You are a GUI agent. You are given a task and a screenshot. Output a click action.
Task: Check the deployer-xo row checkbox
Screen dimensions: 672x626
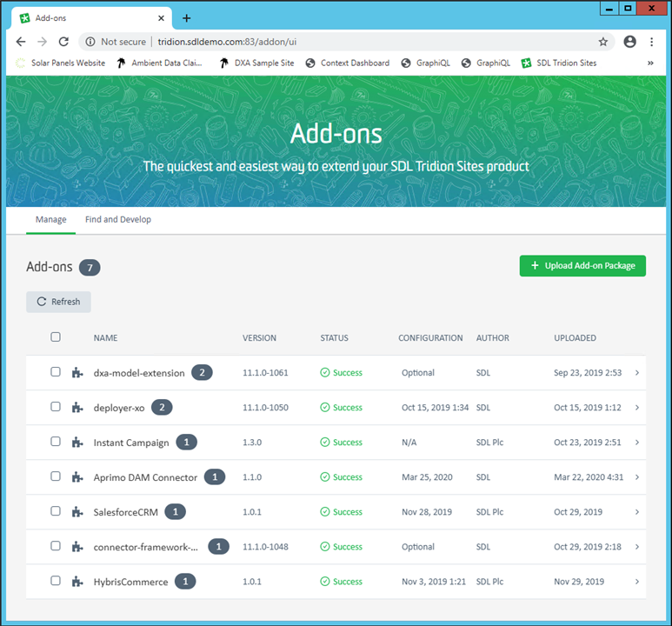tap(56, 407)
